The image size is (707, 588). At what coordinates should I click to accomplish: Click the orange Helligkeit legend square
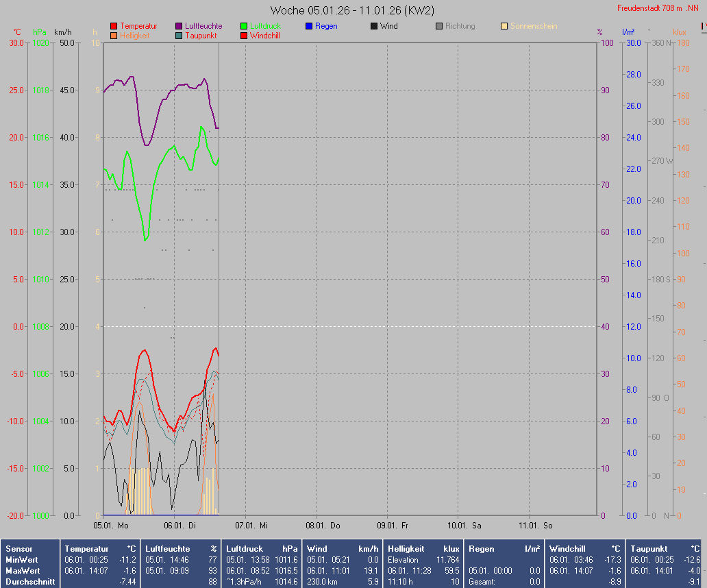pyautogui.click(x=114, y=36)
